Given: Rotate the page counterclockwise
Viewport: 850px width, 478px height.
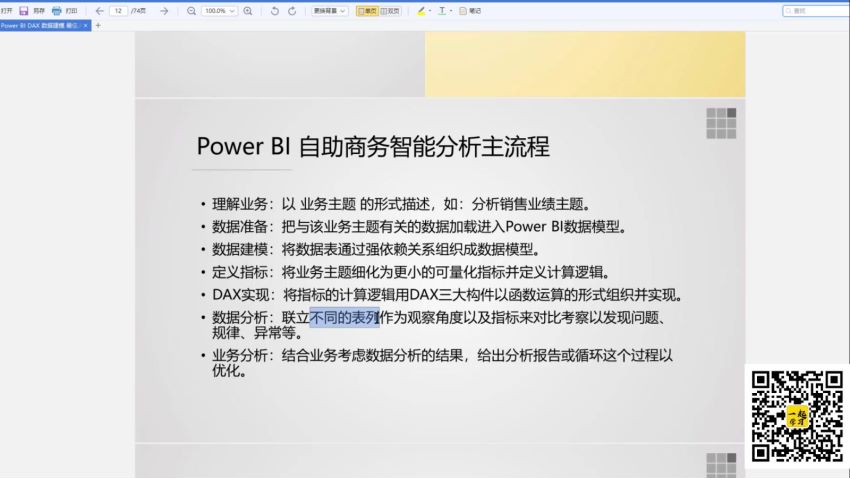Looking at the screenshot, I should pyautogui.click(x=275, y=11).
